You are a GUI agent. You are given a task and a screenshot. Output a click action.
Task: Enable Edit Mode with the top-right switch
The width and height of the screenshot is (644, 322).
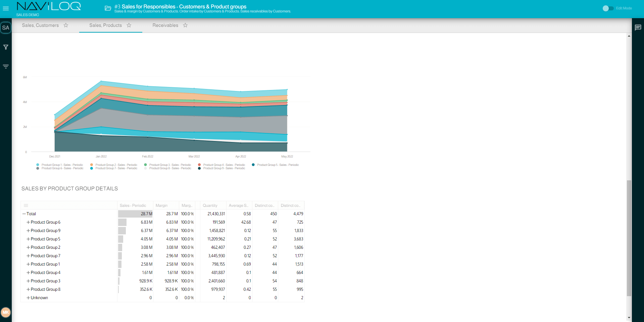pyautogui.click(x=608, y=8)
